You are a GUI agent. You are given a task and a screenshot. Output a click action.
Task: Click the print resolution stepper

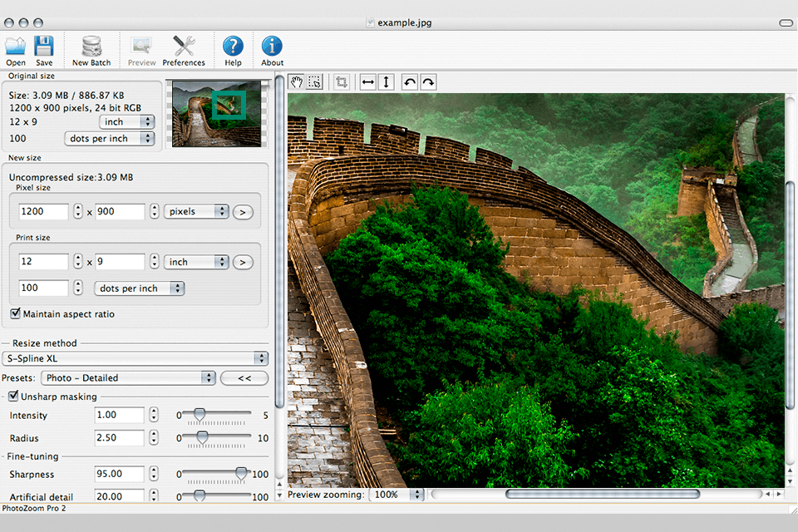pos(78,288)
